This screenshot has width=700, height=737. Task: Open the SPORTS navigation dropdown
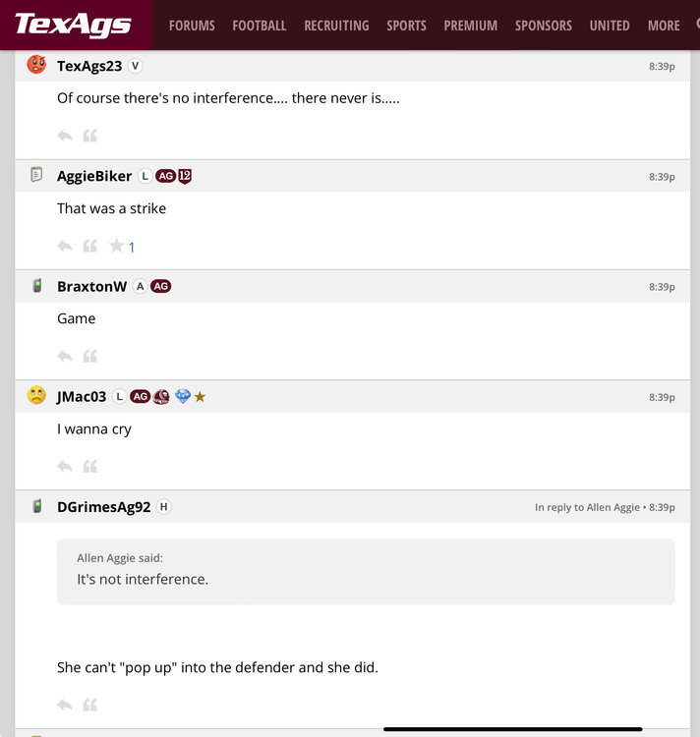[x=406, y=26]
